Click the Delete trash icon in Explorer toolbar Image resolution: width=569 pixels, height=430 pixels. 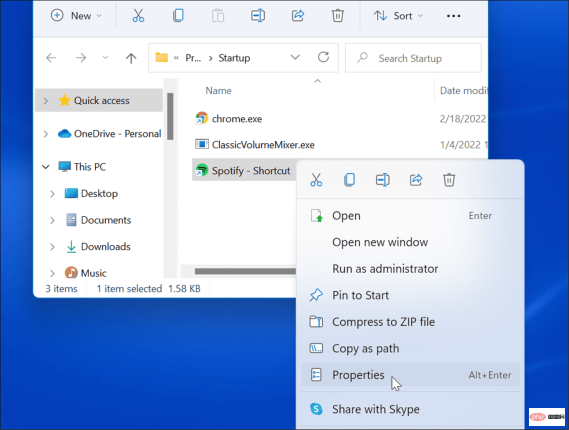(338, 16)
